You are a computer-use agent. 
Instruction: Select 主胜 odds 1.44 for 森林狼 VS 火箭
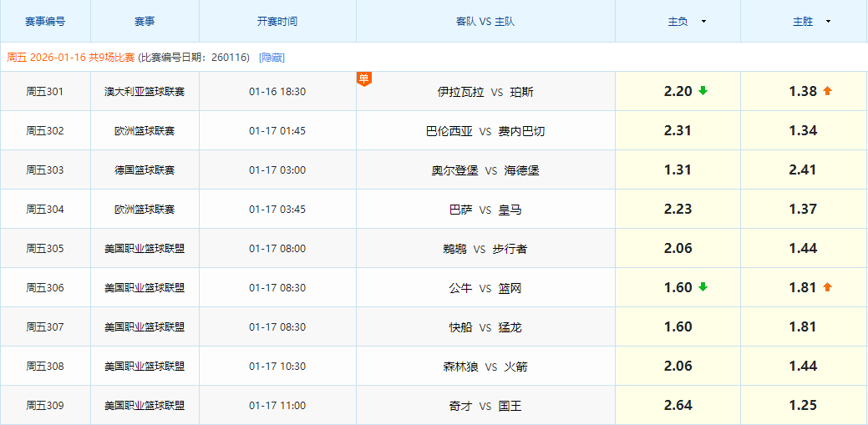click(x=804, y=367)
